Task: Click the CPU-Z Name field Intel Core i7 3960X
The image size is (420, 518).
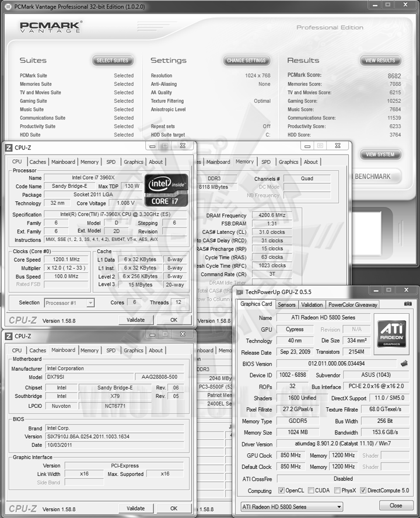Action: [x=93, y=178]
